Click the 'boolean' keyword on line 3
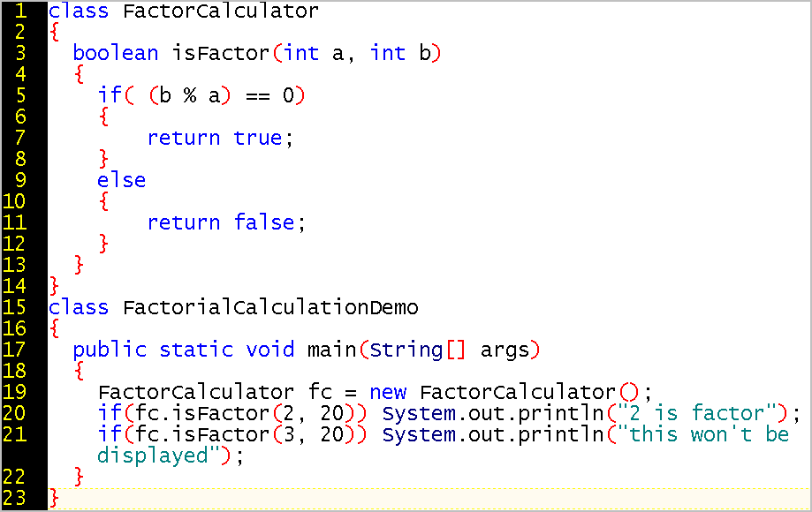 116,53
